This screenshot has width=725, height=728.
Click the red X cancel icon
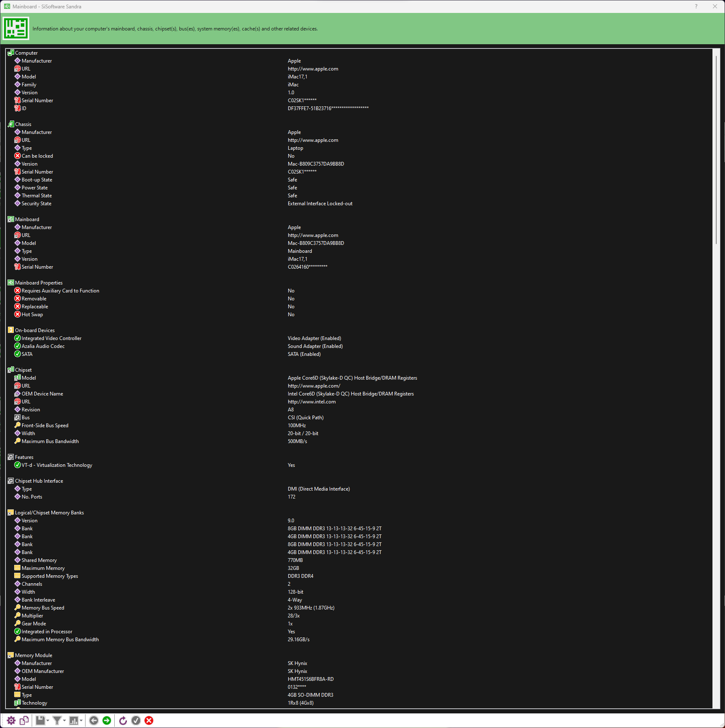coord(149,720)
